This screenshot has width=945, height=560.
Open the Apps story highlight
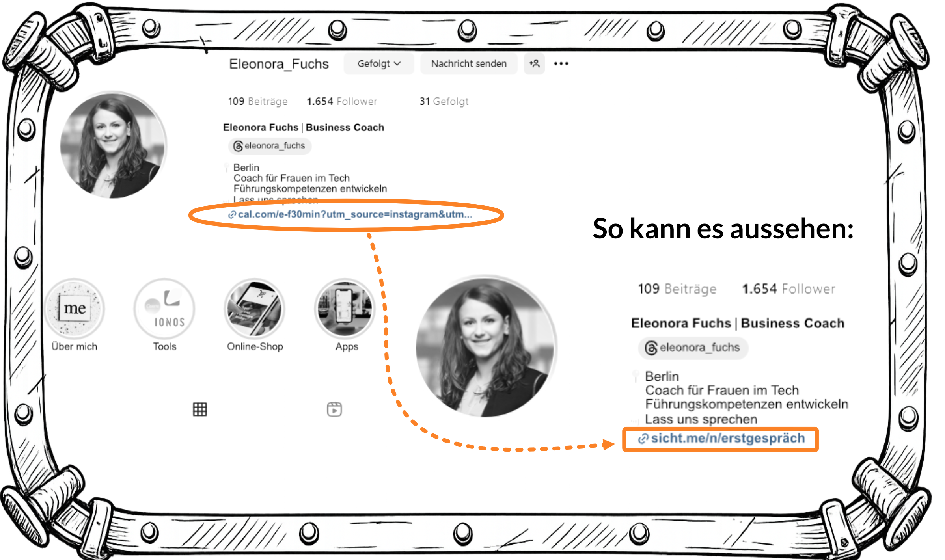(x=345, y=309)
